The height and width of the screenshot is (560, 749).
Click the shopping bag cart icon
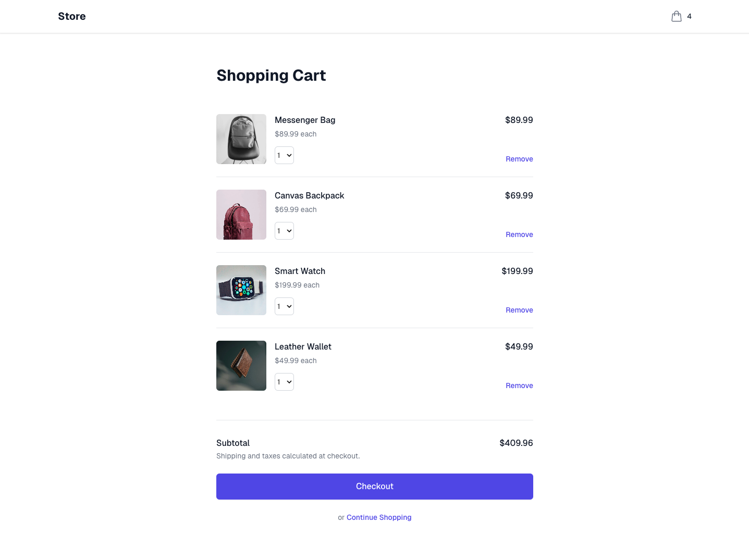677,17
